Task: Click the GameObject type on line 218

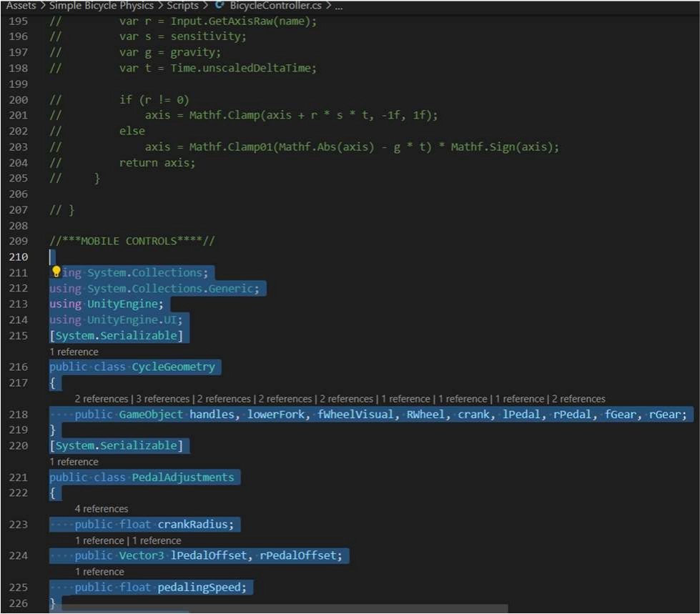Action: [x=151, y=414]
